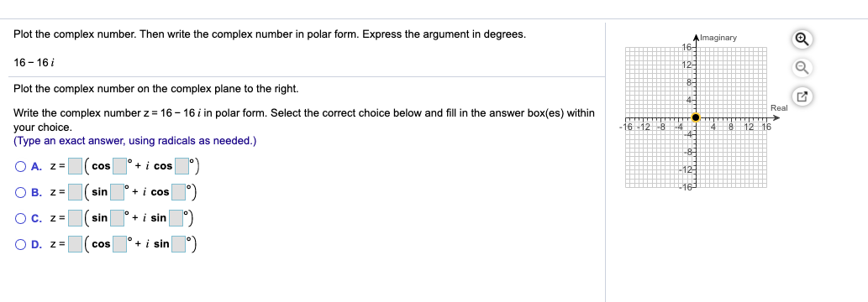Click modulus box in choice D
868x302 pixels.
(x=76, y=244)
